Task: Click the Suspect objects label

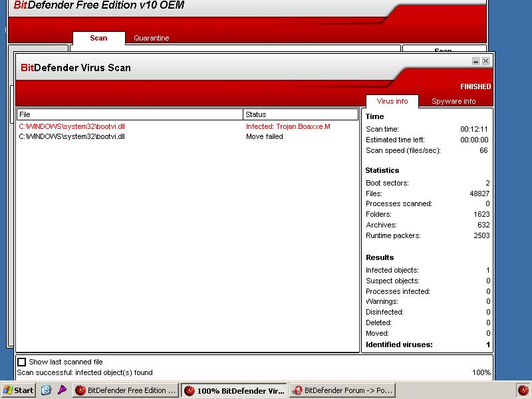Action: point(392,281)
